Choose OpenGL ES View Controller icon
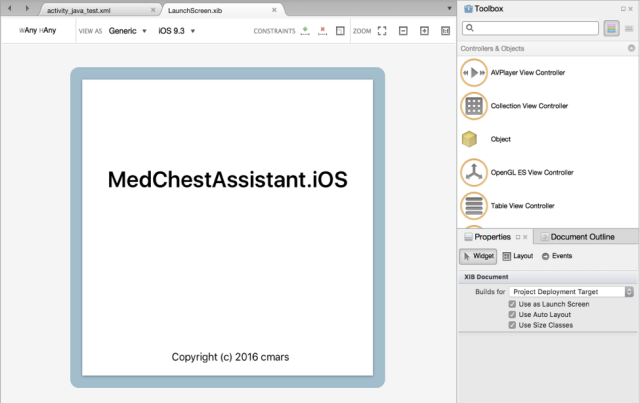The width and height of the screenshot is (640, 403). click(474, 173)
